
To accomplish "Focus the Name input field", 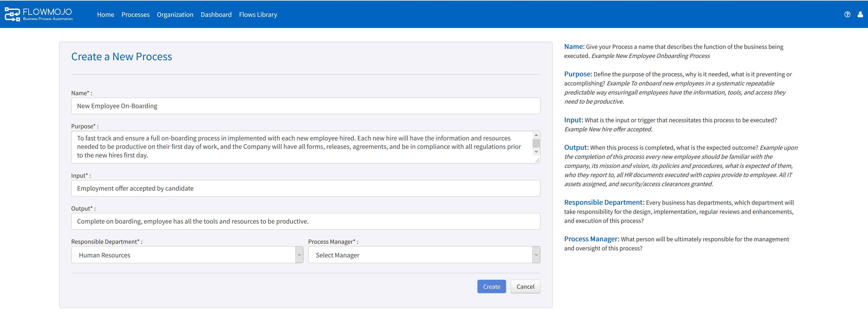I will click(305, 106).
